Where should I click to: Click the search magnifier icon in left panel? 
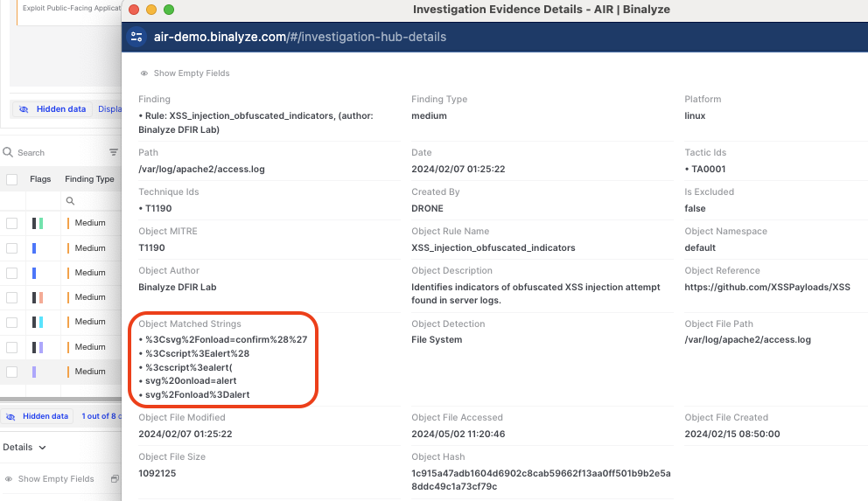[x=9, y=152]
